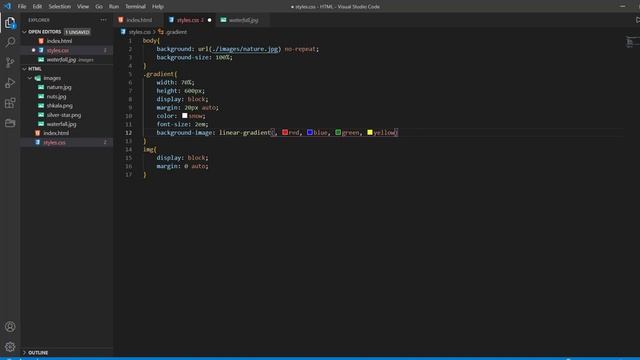Open the folder icon in activity bar
The width and height of the screenshot is (640, 360).
(x=10, y=123)
